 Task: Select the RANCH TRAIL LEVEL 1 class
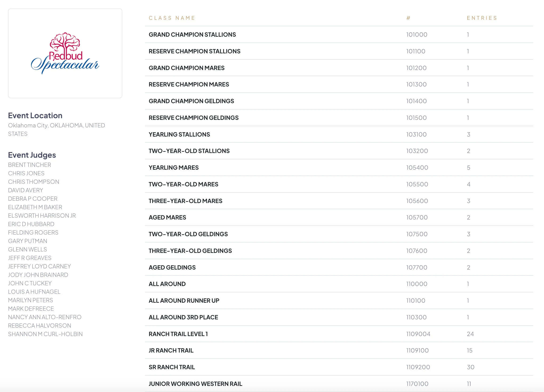(178, 333)
